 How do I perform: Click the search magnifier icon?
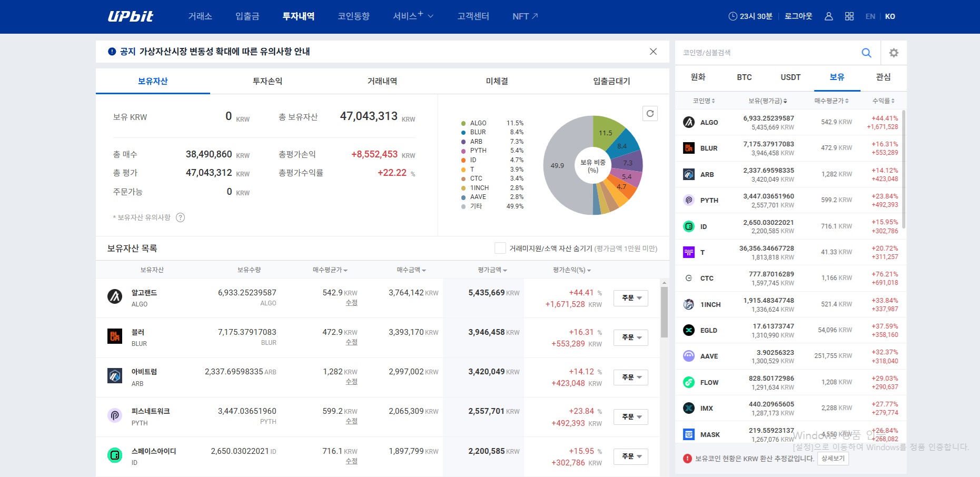(x=866, y=53)
